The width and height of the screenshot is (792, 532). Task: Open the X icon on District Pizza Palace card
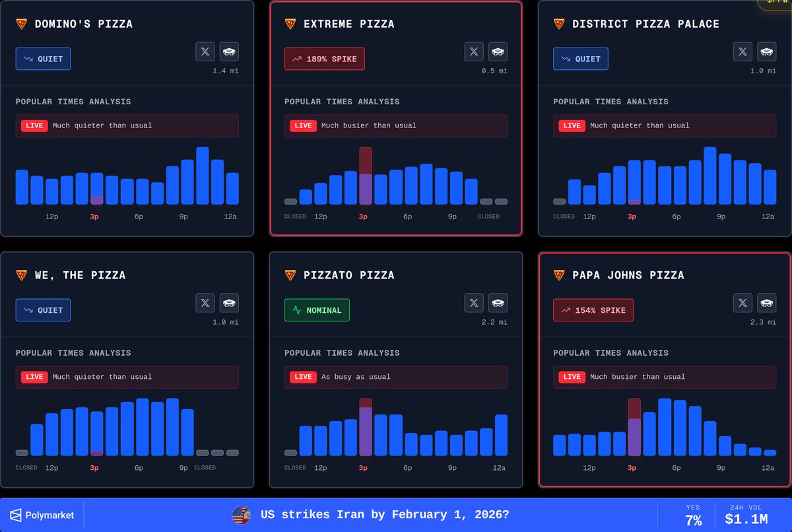coord(742,51)
